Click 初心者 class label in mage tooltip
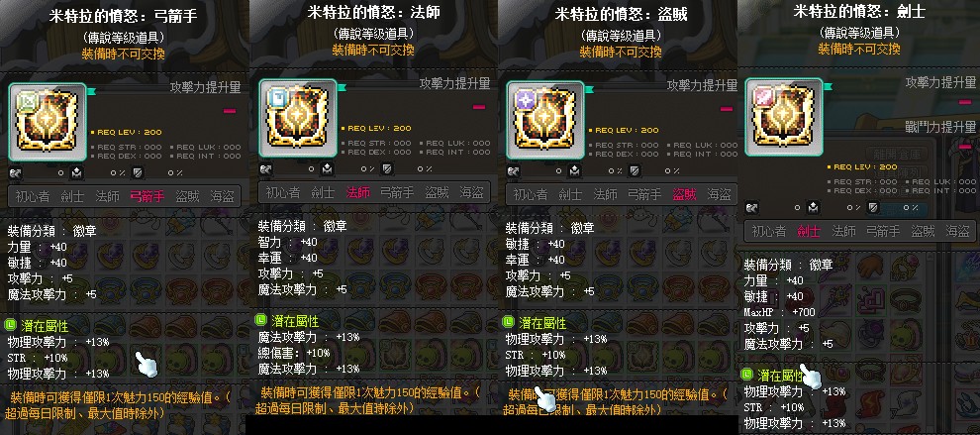The height and width of the screenshot is (435, 980). click(x=283, y=193)
